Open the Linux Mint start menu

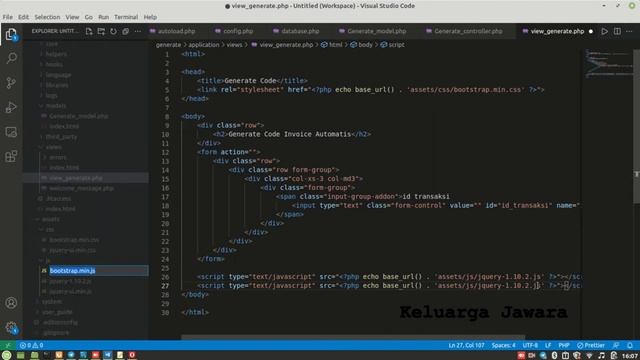pos(7,355)
